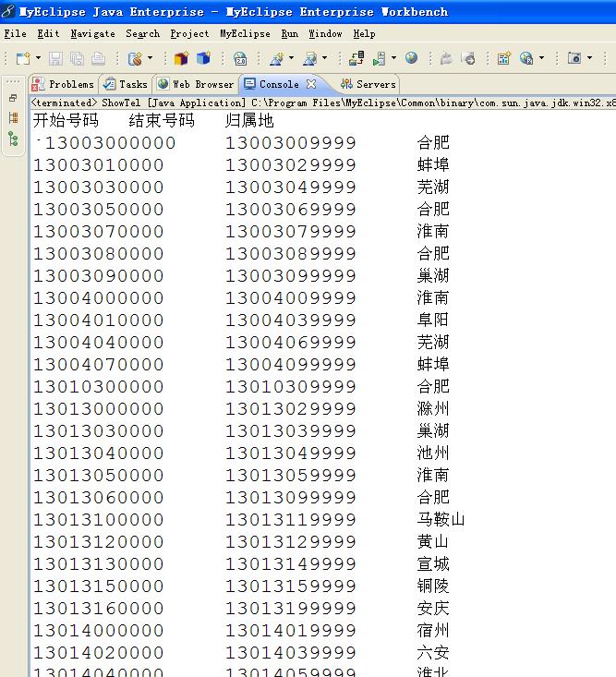616x677 pixels.
Task: Click the 开始号码 column header text
Action: point(66,120)
